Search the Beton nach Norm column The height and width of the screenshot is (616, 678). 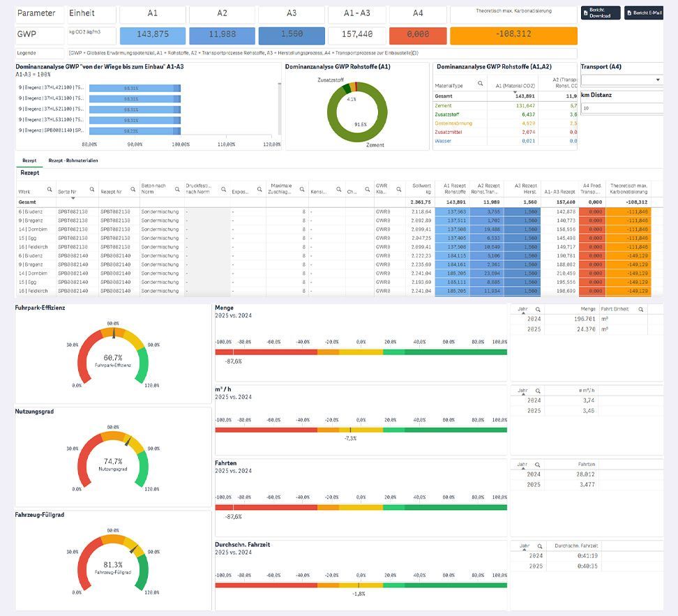tap(177, 190)
